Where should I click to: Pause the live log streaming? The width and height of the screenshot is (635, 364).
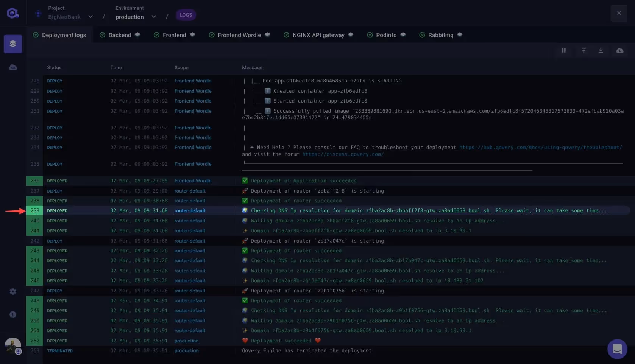pos(564,50)
